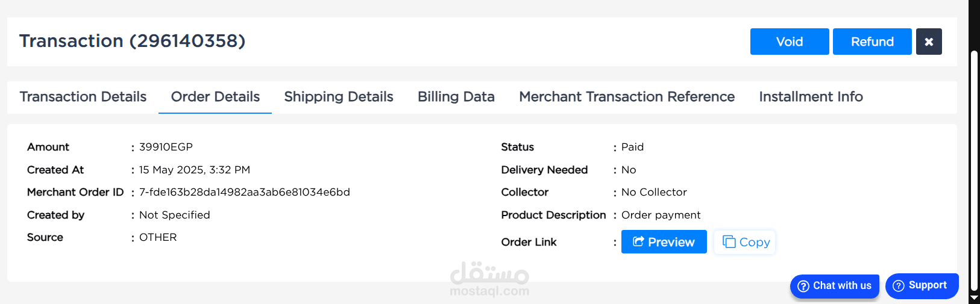980x304 pixels.
Task: Open the Shipping Details tab
Action: click(339, 97)
